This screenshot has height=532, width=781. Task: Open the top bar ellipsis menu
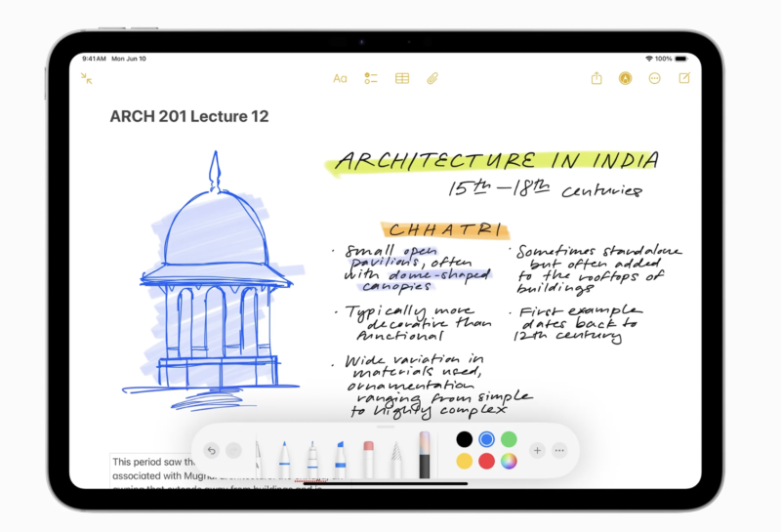(x=655, y=78)
